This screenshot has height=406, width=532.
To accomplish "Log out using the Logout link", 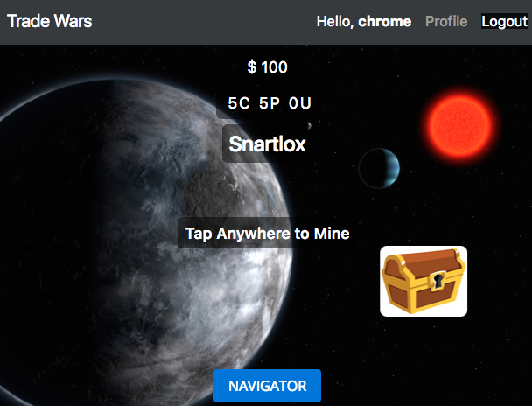I will pos(505,21).
